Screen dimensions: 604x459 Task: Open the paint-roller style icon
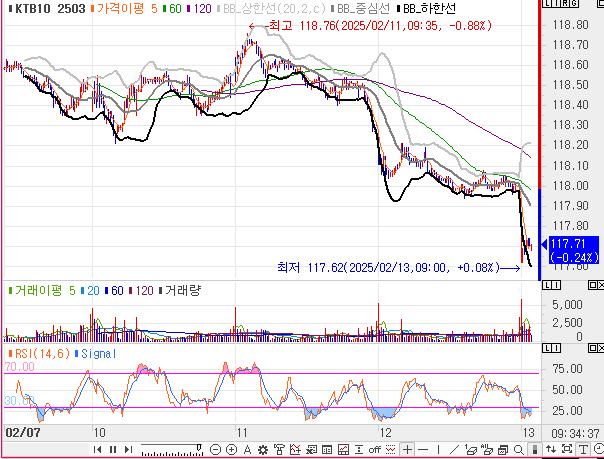pyautogui.click(x=279, y=449)
